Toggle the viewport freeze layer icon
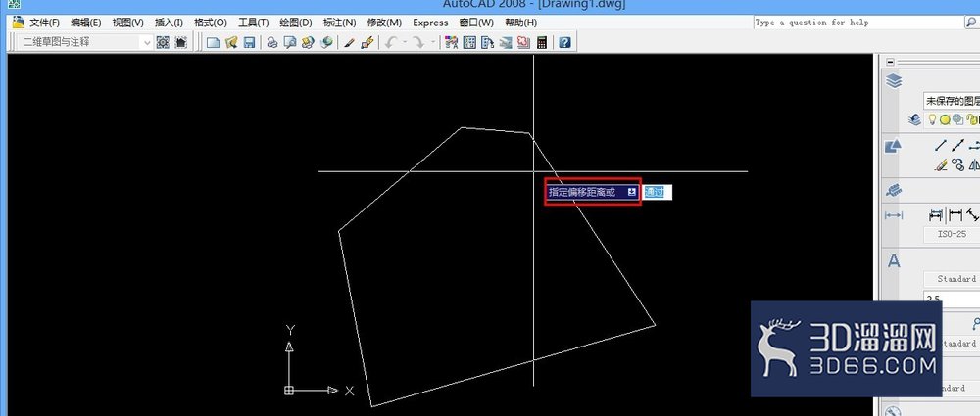980x416 pixels. pos(957,118)
